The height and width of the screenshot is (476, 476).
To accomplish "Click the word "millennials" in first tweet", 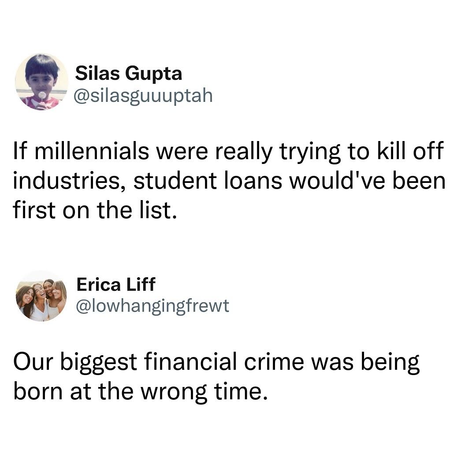I will 92,151.
